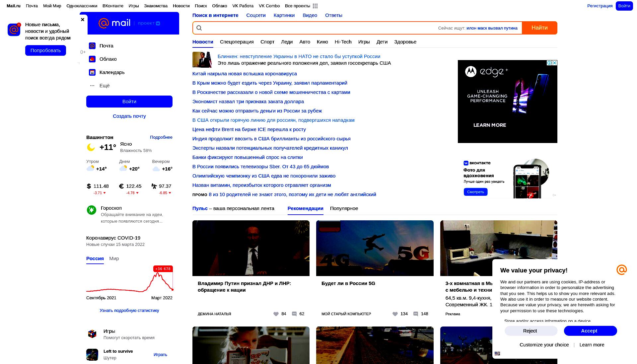
Task: Click the Облако cloud icon
Action: point(92,59)
